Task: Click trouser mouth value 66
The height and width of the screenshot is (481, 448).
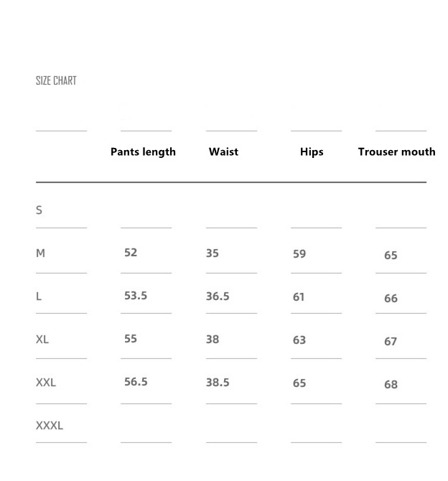Action: point(391,299)
